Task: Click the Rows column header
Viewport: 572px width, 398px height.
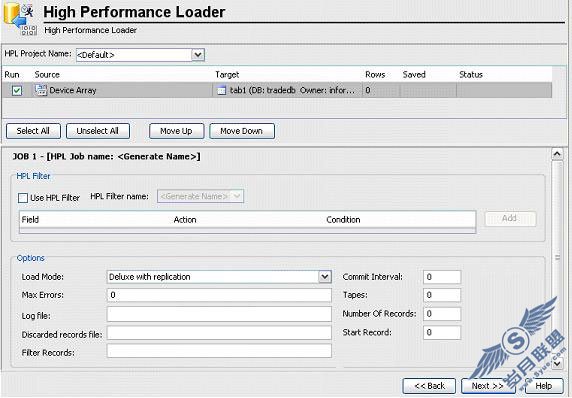Action: (x=375, y=74)
